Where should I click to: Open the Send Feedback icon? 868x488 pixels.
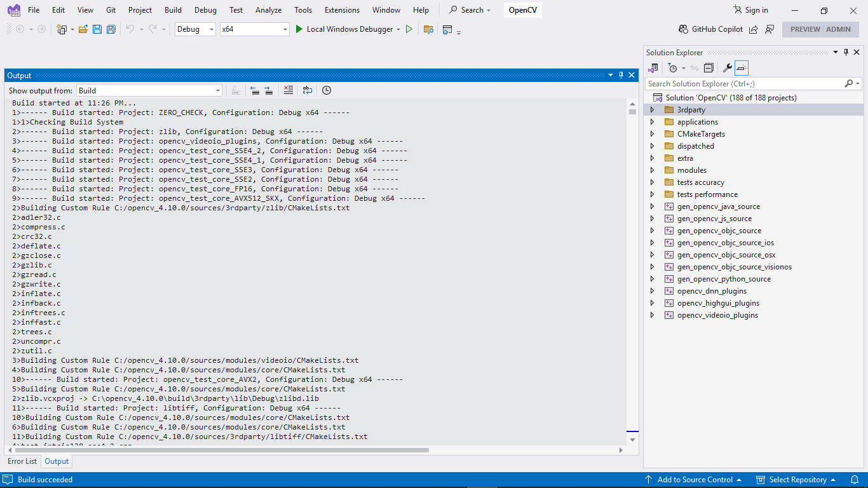[770, 29]
